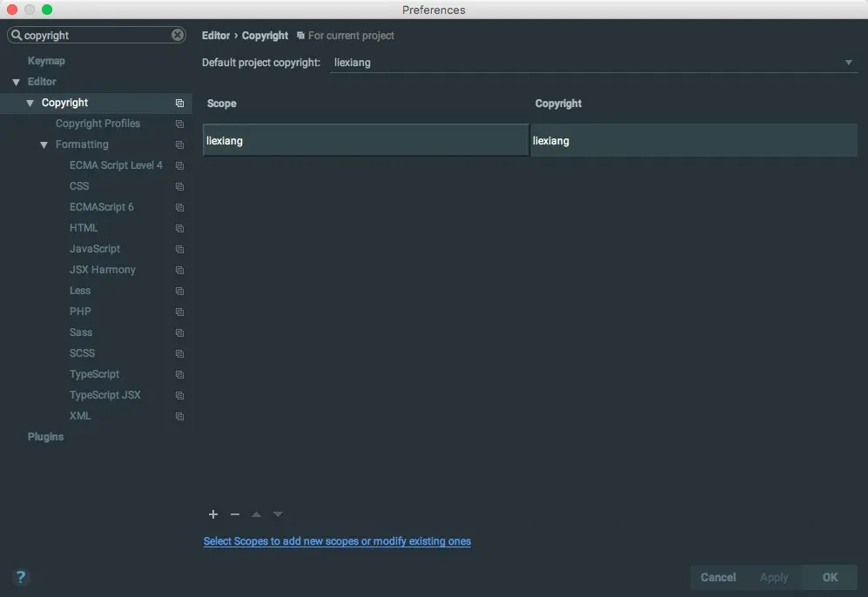The image size is (868, 597).
Task: Confirm preferences with OK button
Action: click(830, 577)
